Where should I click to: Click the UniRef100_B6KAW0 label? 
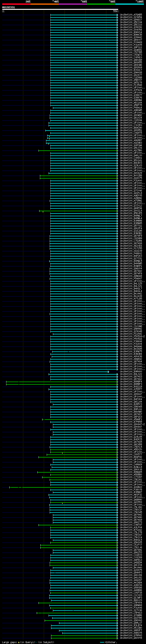[131, 412]
